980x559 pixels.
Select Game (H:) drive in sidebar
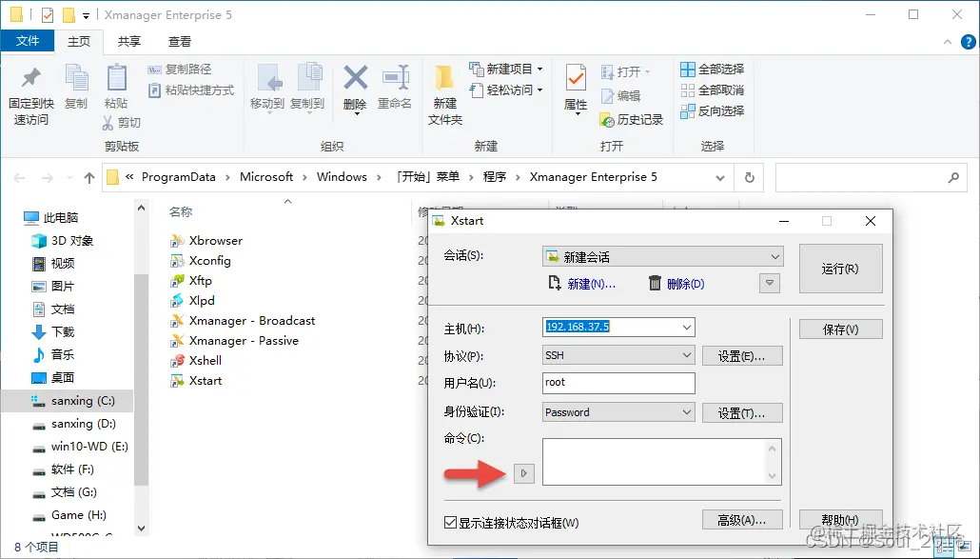tap(69, 515)
